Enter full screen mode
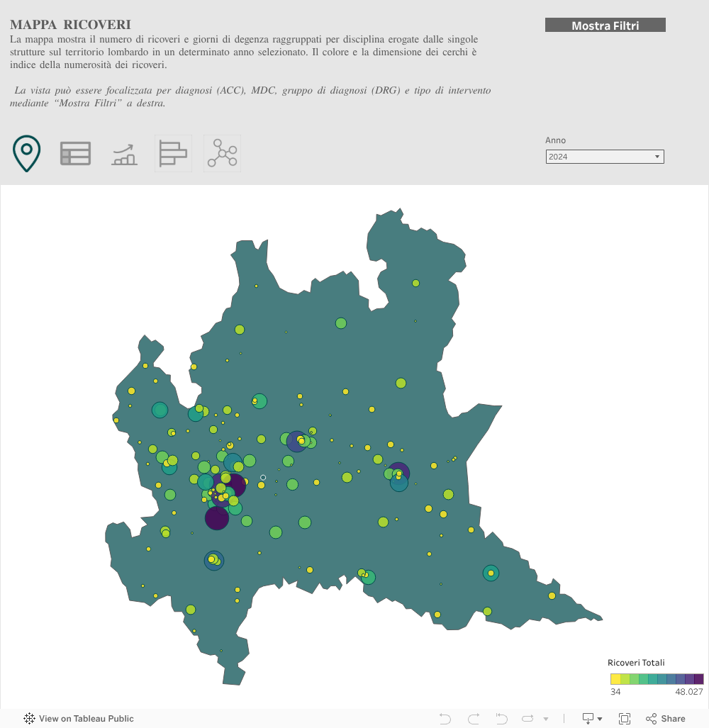 point(625,718)
